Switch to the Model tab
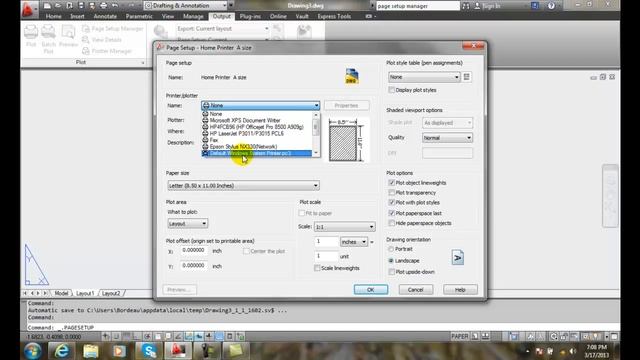The width and height of the screenshot is (640, 360). pyautogui.click(x=61, y=293)
